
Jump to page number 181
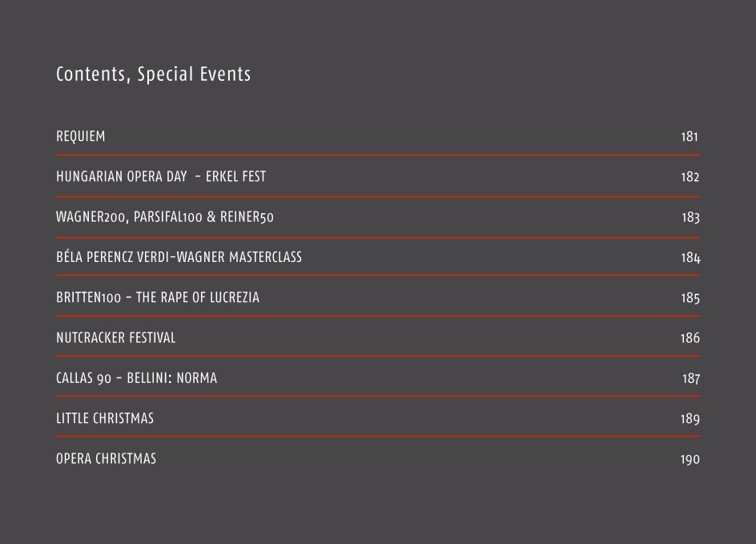(x=690, y=136)
